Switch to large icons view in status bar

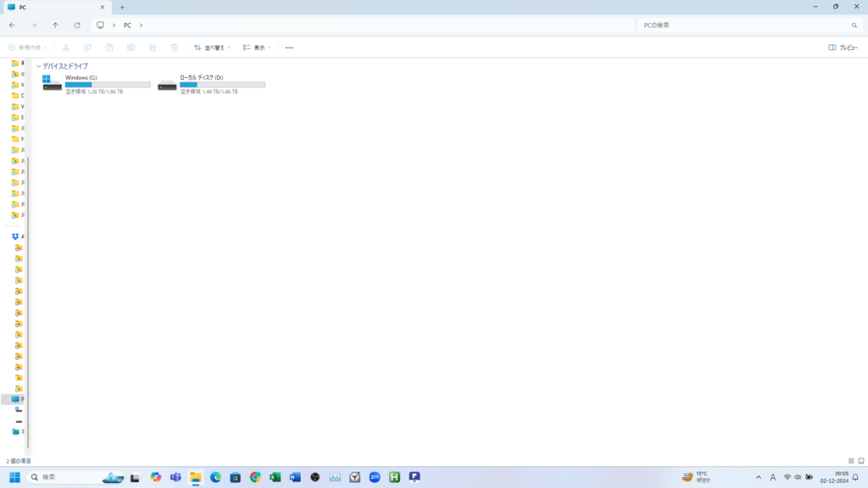pyautogui.click(x=861, y=461)
